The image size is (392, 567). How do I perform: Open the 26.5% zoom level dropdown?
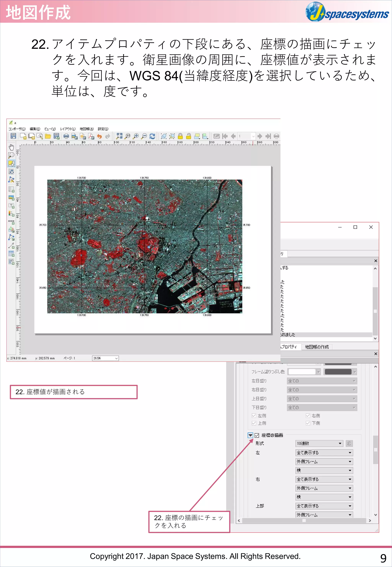[x=106, y=358]
